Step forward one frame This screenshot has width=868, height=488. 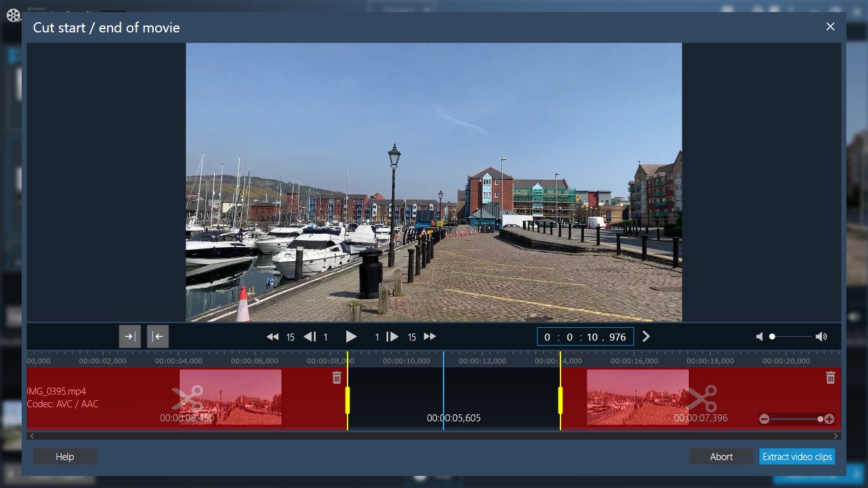(x=392, y=337)
